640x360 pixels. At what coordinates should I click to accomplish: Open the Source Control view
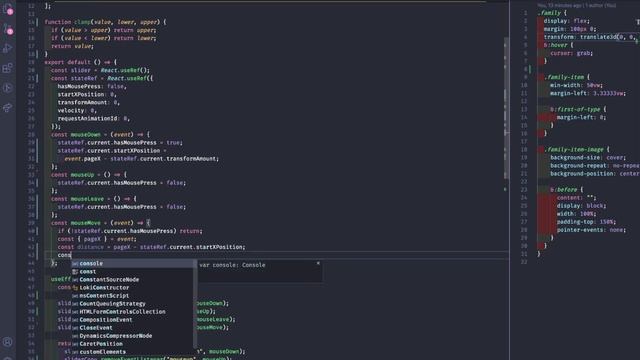click(7, 29)
